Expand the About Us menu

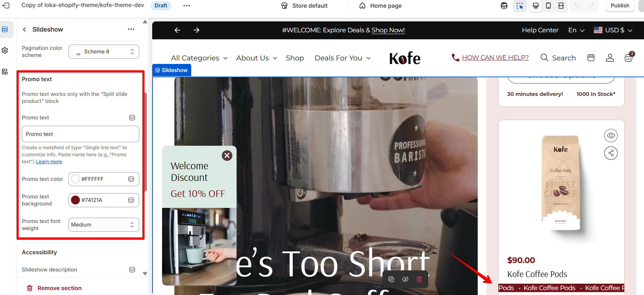(x=257, y=58)
